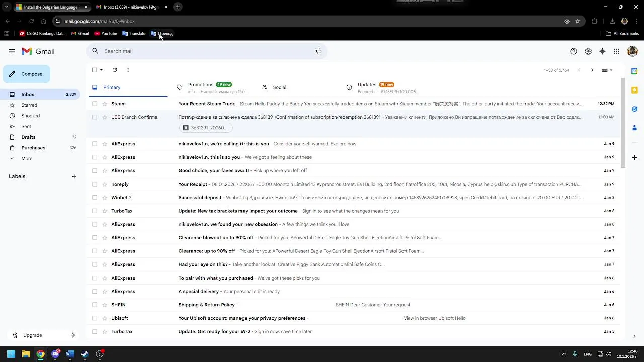644x362 pixels.
Task: Open attachment chip 3681391_20260...
Action: [x=206, y=128]
